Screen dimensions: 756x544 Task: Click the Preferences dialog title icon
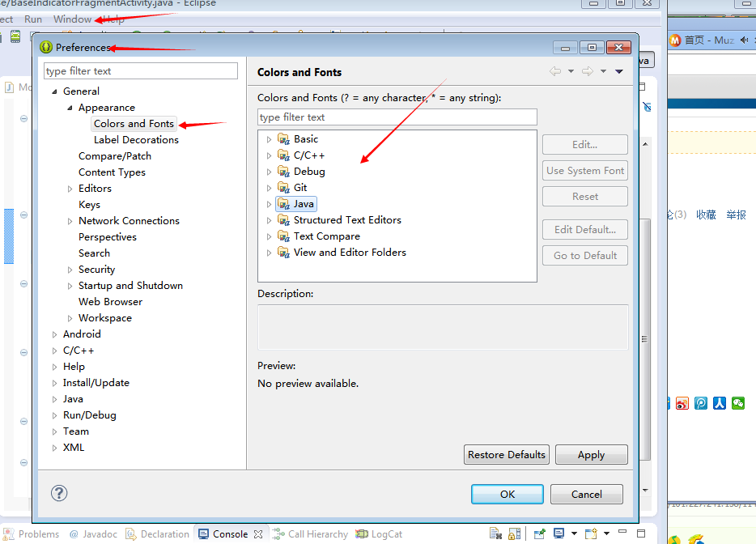(x=46, y=47)
